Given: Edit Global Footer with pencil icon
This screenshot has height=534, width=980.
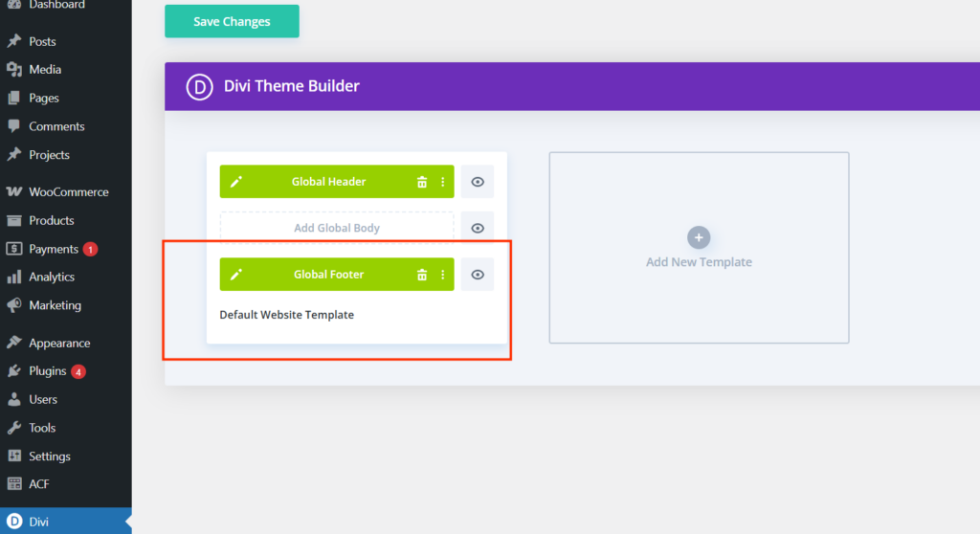Looking at the screenshot, I should pos(235,275).
